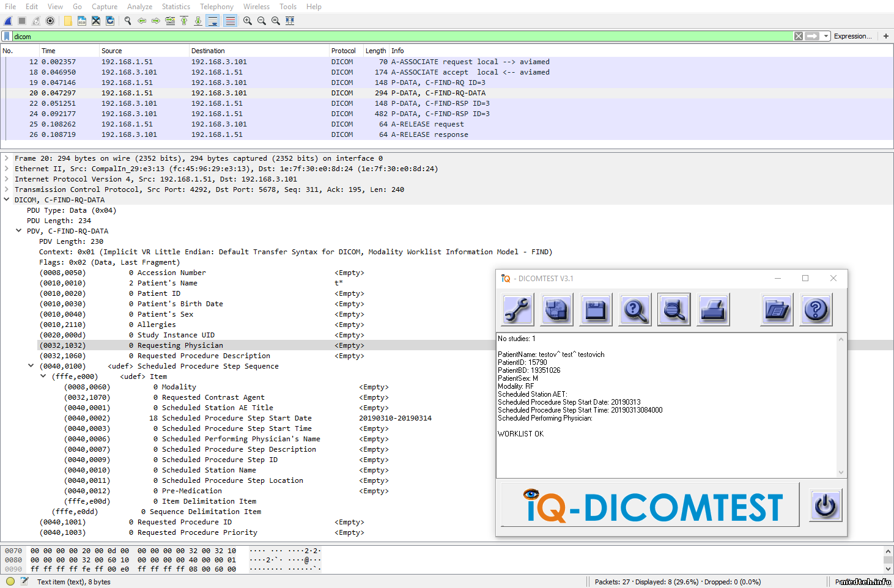Click the wrench settings icon in DICOMTEST
Image resolution: width=894 pixels, height=588 pixels.
[517, 310]
